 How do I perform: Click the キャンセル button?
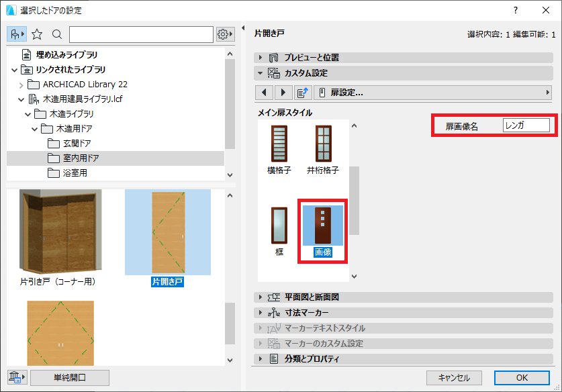[454, 378]
